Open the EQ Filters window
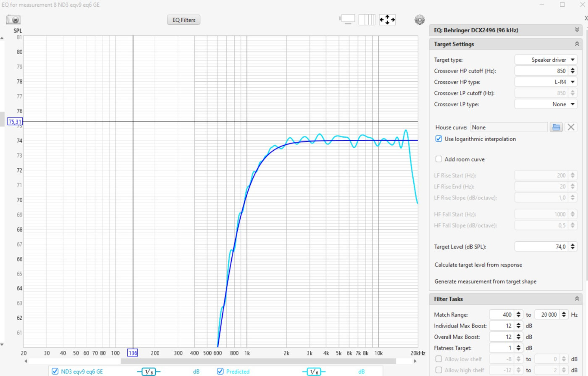The height and width of the screenshot is (376, 588). [x=184, y=20]
